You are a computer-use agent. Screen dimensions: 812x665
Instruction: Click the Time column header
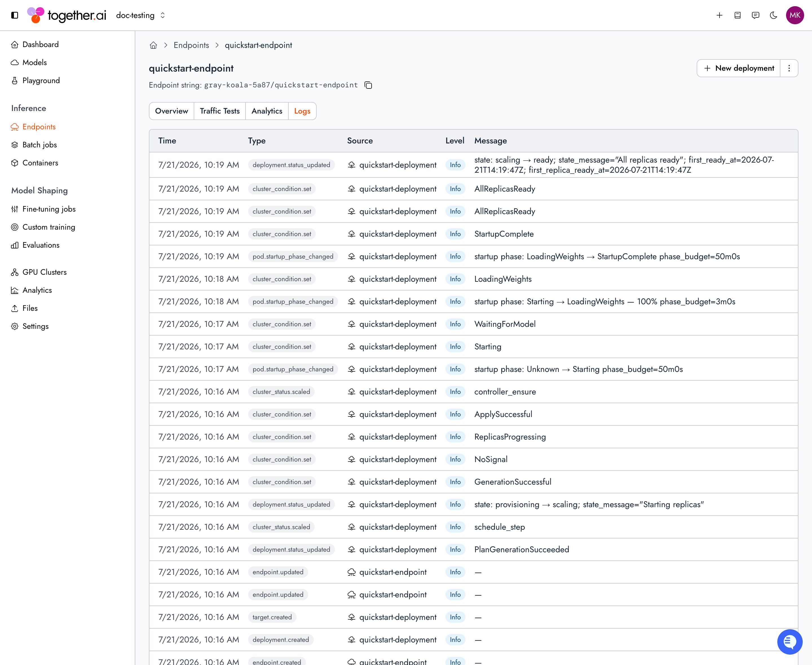pos(167,141)
